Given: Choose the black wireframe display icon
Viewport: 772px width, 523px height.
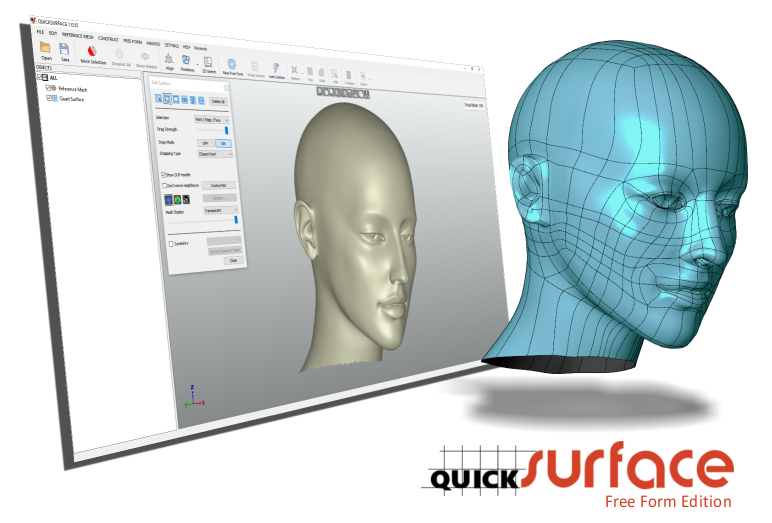Looking at the screenshot, I should pyautogui.click(x=186, y=199).
